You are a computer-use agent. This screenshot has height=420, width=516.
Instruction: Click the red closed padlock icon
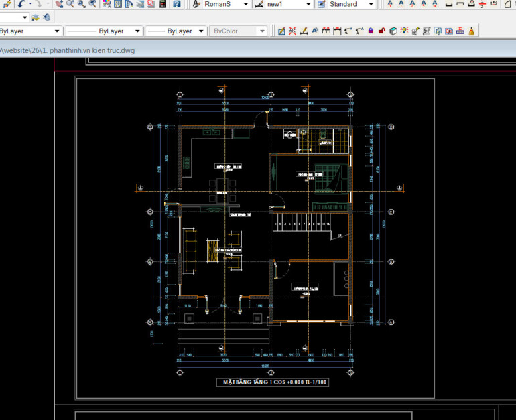[381, 31]
